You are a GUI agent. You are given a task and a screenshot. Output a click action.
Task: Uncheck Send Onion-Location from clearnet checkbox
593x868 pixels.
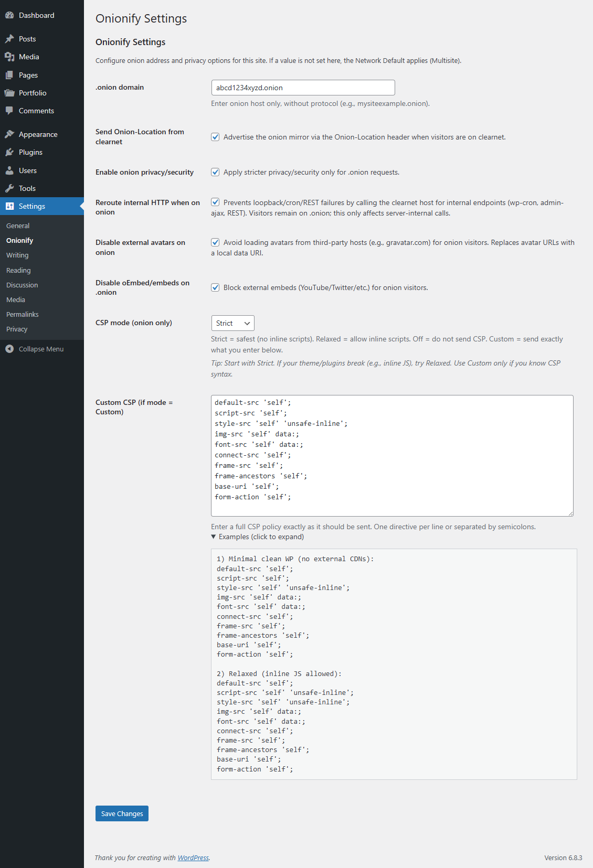tap(215, 137)
